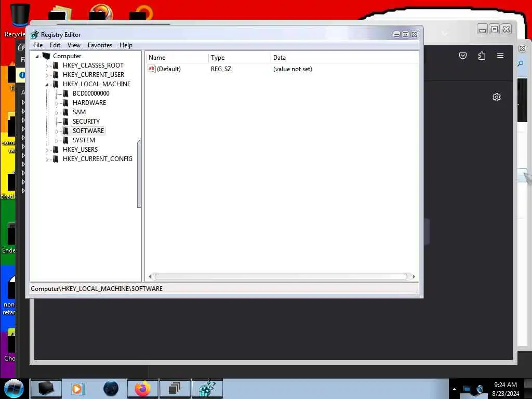This screenshot has width=532, height=399.
Task: Click the stacked windows taskbar icon
Action: point(175,389)
